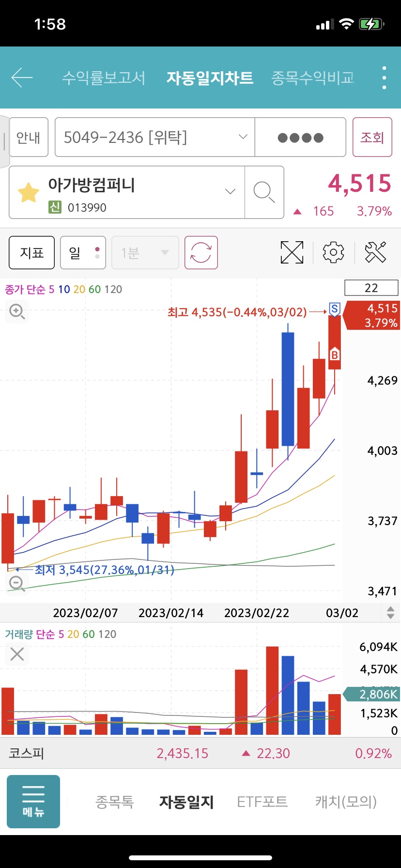Screen dimensions: 401x868
Task: Switch to 수익률보고서 tab
Action: click(x=104, y=77)
